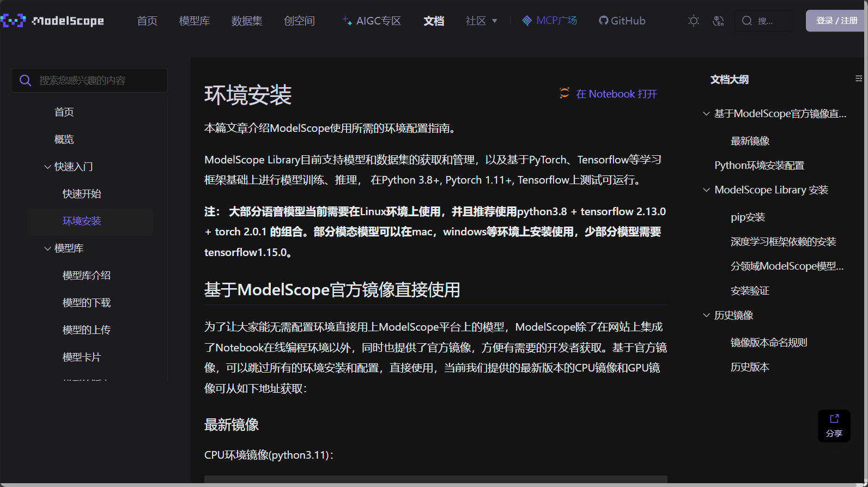Click the CPU环境镜像(python3.11) text

point(269,455)
